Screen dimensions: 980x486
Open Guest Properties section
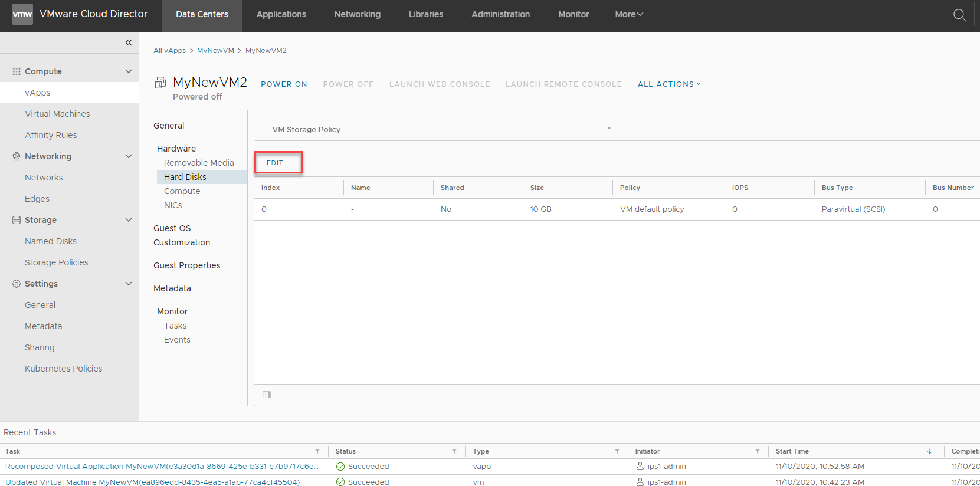pyautogui.click(x=187, y=265)
